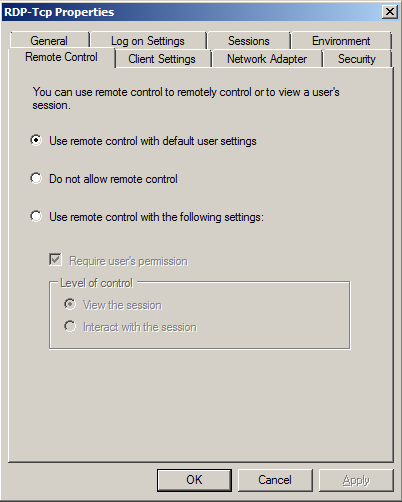Open the Log on Settings tab
This screenshot has height=502, width=402.
coord(148,41)
